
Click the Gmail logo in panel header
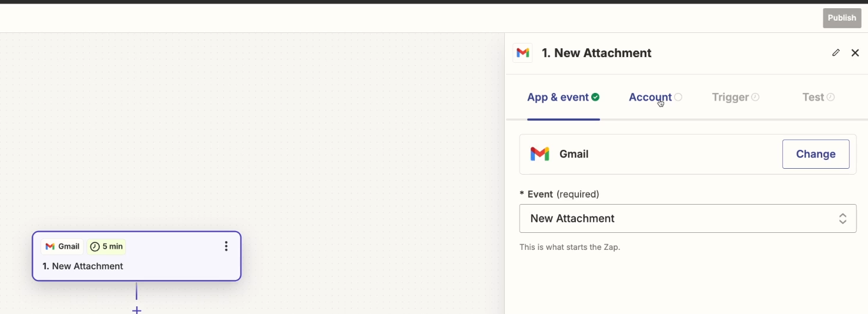[x=522, y=53]
